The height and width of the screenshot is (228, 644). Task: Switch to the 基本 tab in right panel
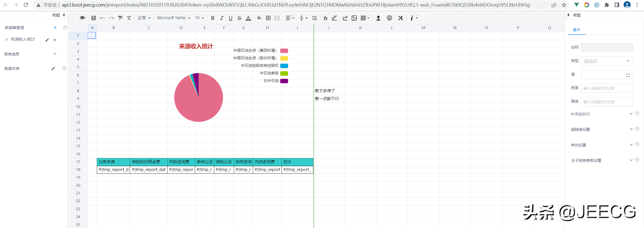[x=577, y=30]
